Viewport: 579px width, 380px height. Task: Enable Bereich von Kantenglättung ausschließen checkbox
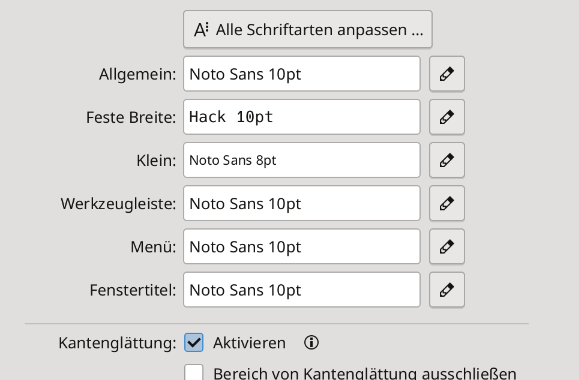pyautogui.click(x=194, y=372)
